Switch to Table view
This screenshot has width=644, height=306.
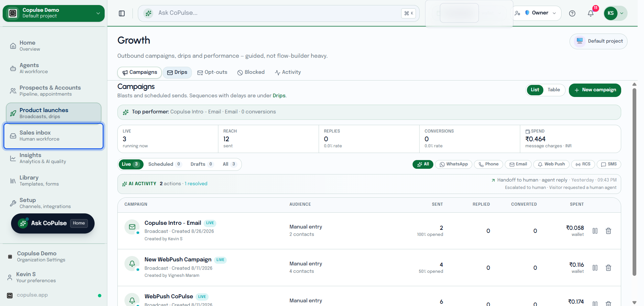coord(554,90)
